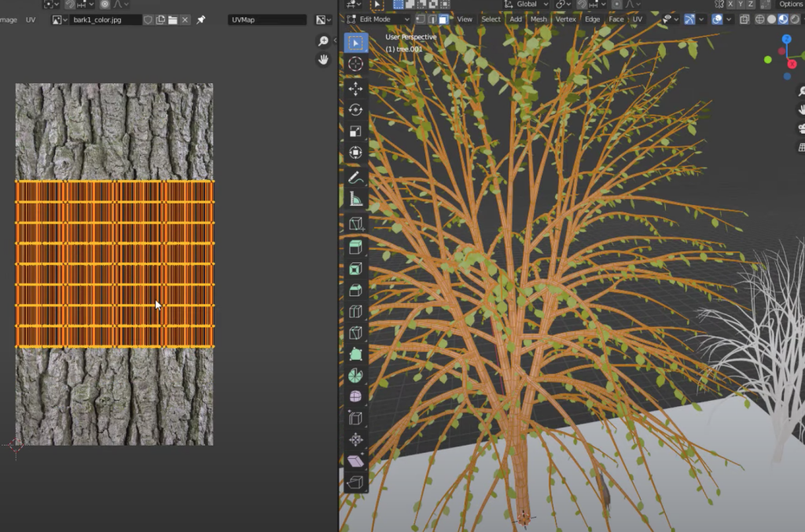Open the display channels dropdown in UV editor
Viewport: 805px width, 532px height.
coord(323,20)
